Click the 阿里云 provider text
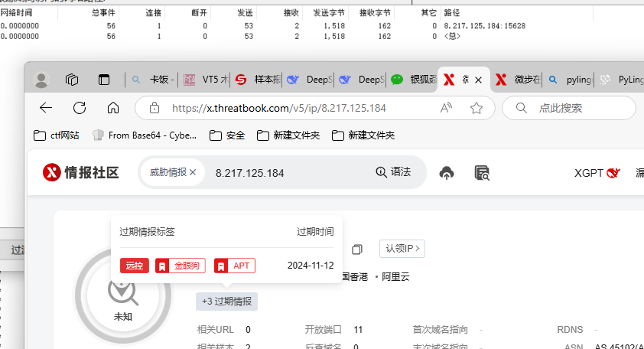 (395, 277)
